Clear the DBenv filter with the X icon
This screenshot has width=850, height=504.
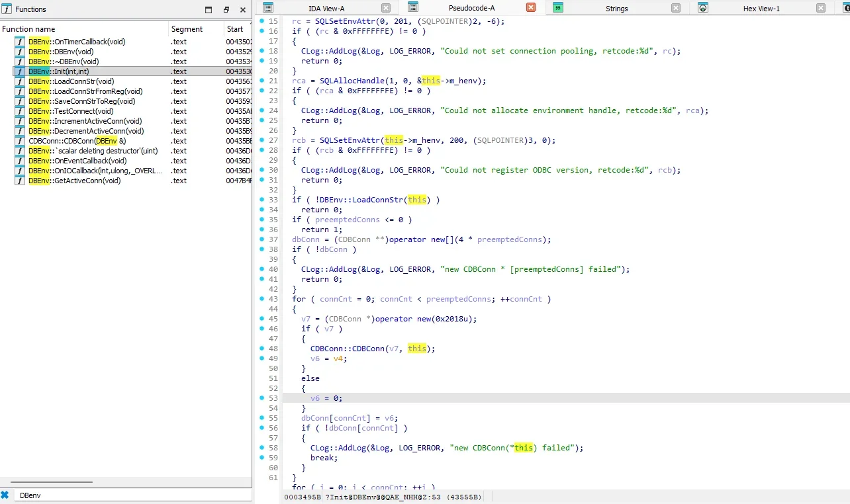5,495
